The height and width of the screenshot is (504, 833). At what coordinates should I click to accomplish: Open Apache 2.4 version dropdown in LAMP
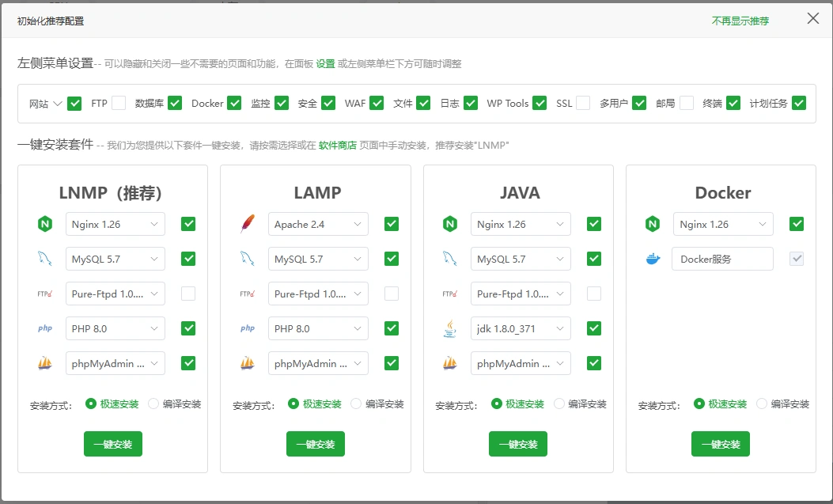(x=318, y=224)
